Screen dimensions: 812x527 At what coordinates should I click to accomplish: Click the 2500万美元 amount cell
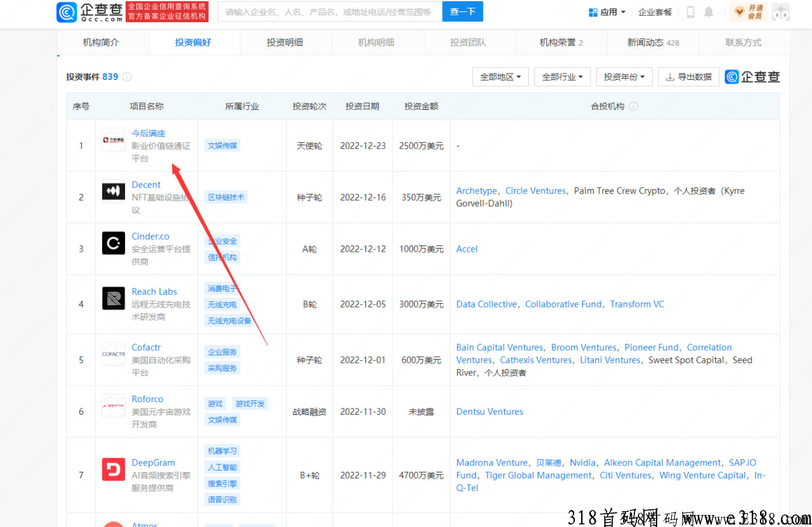[421, 146]
